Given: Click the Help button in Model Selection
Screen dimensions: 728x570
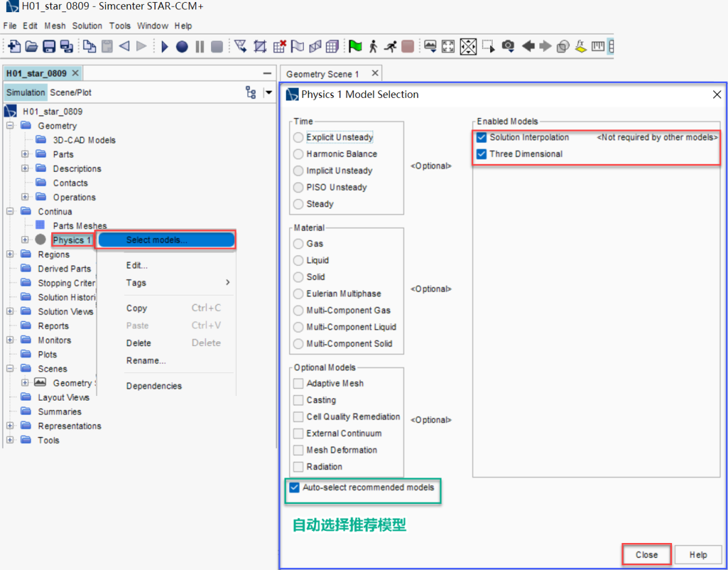Looking at the screenshot, I should 698,554.
